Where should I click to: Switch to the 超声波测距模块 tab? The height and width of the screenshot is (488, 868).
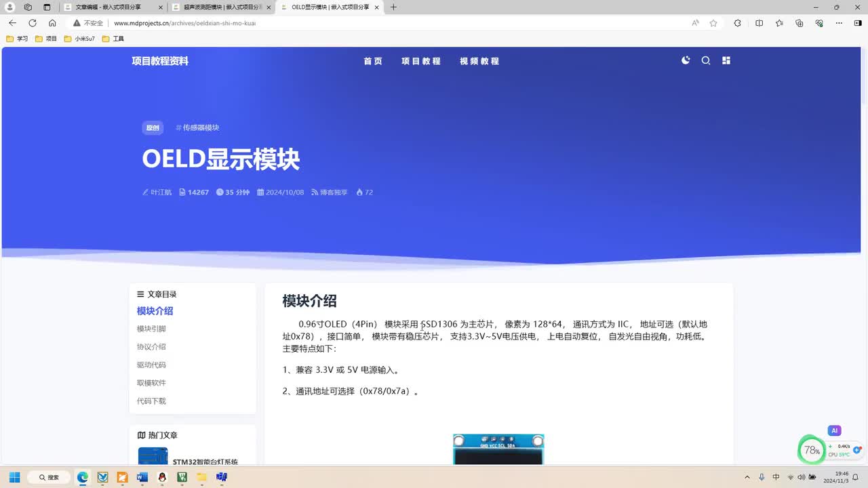[221, 7]
